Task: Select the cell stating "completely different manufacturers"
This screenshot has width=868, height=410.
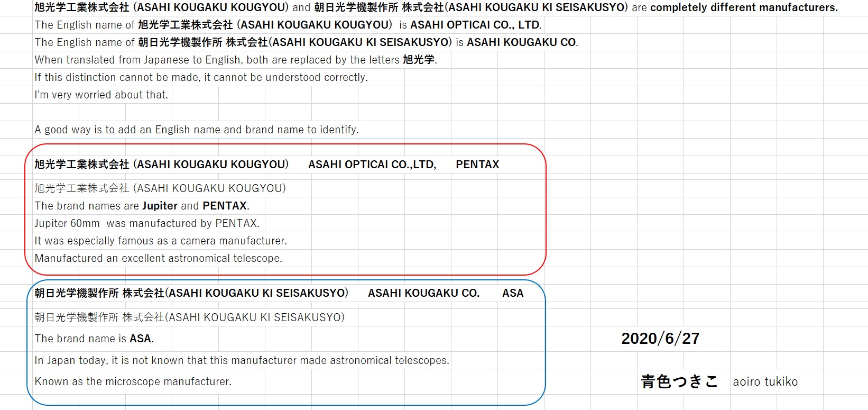Action: tap(743, 7)
